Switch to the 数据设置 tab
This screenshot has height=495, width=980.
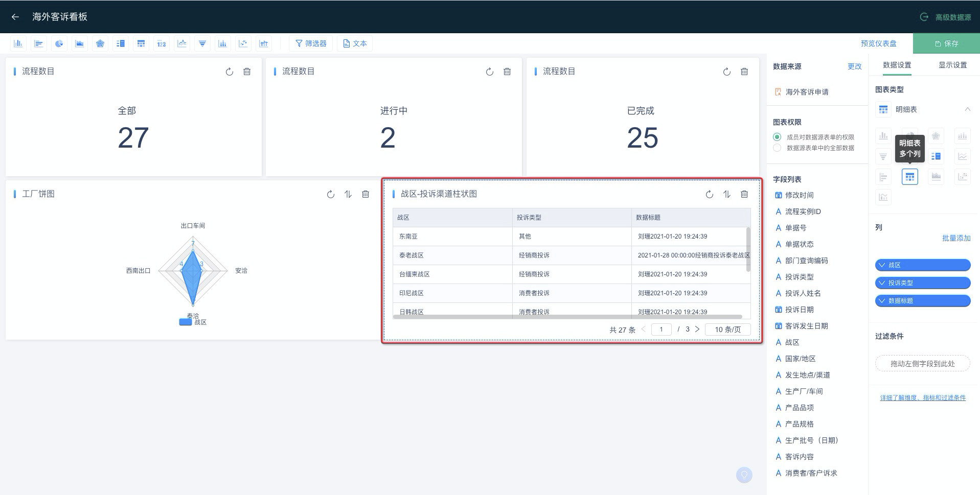click(x=897, y=65)
